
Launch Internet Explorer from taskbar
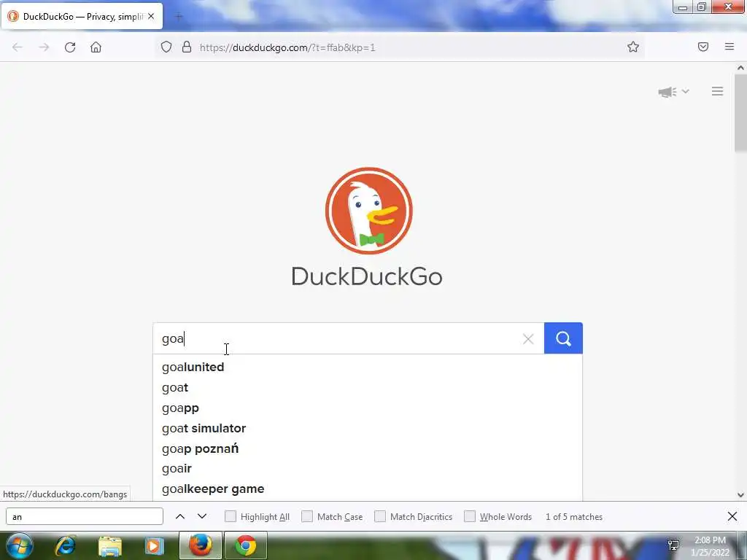pos(66,546)
